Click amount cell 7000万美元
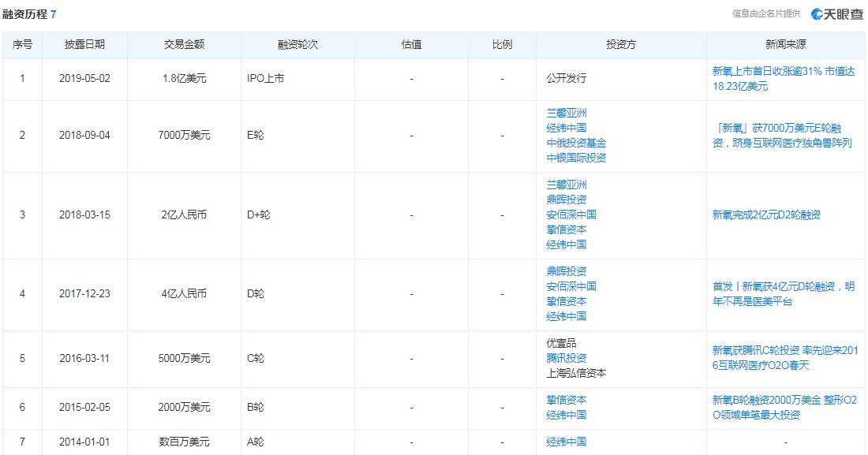 pyautogui.click(x=185, y=135)
